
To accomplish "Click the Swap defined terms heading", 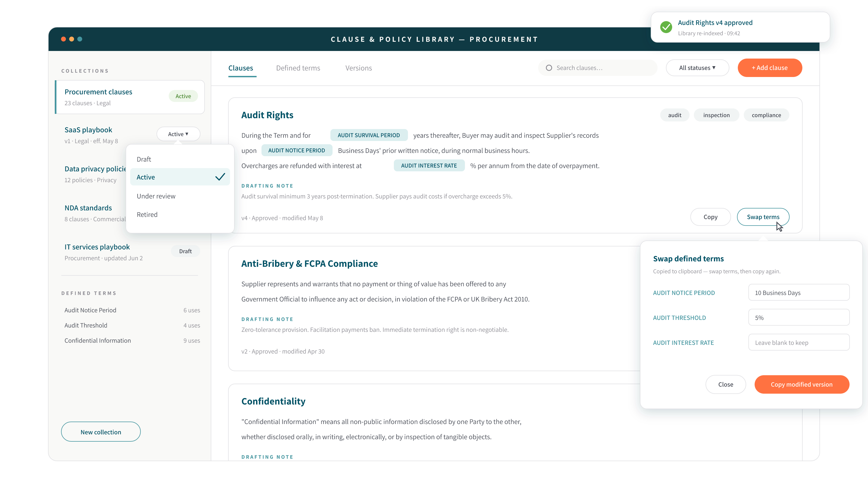I will click(x=688, y=259).
